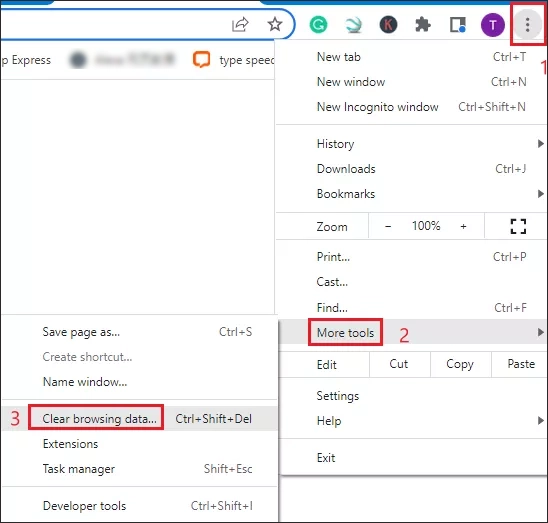Screen dimensions: 548x523
Task: Open Task manager from submenu
Action: coord(140,469)
